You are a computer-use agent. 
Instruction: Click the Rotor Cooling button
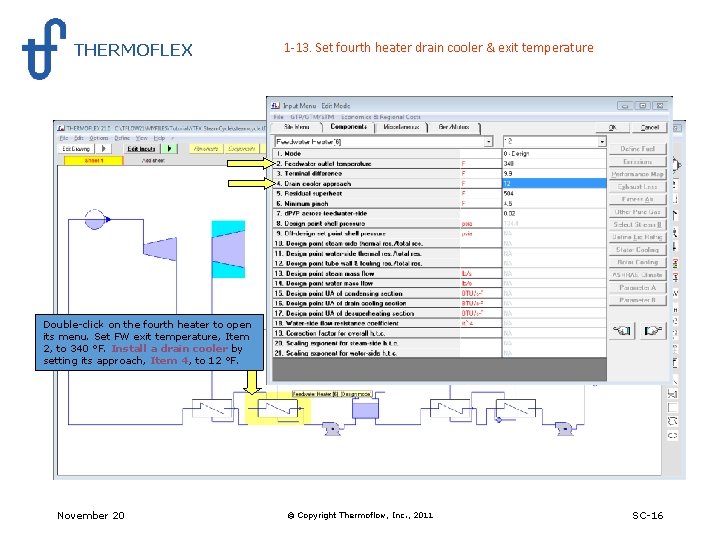pyautogui.click(x=638, y=262)
